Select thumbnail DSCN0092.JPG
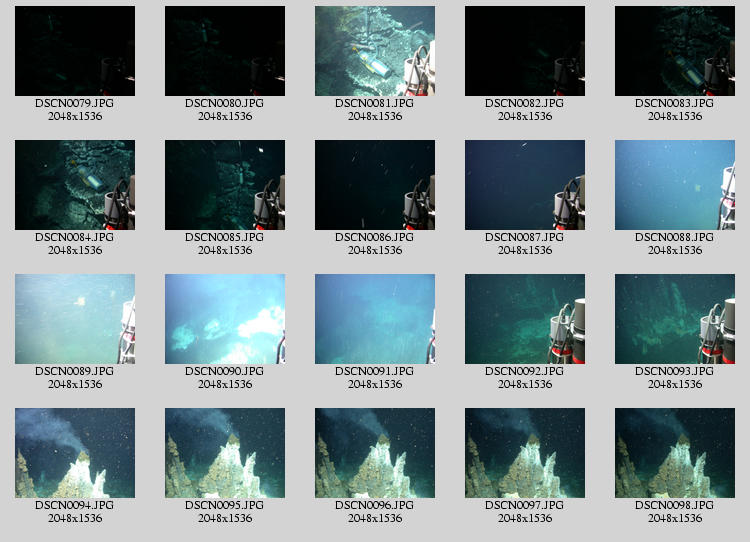Screen dimensions: 750x542 [x=525, y=319]
